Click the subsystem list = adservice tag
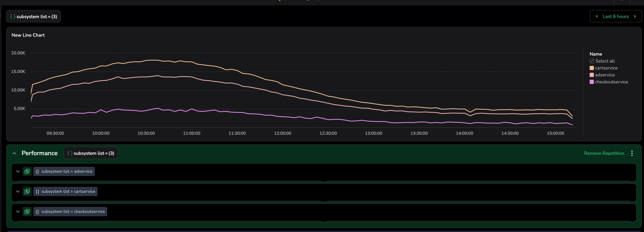 pyautogui.click(x=64, y=171)
